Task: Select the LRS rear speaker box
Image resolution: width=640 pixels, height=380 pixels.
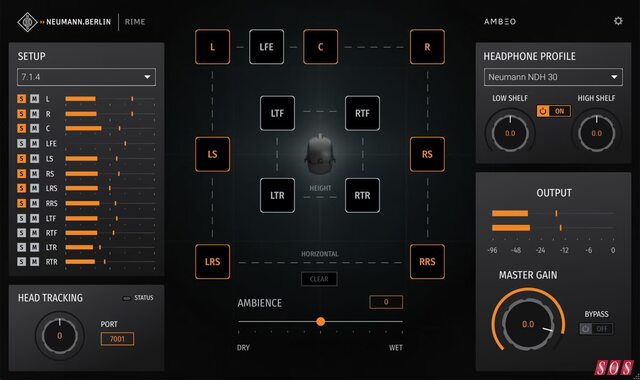Action: [x=212, y=262]
